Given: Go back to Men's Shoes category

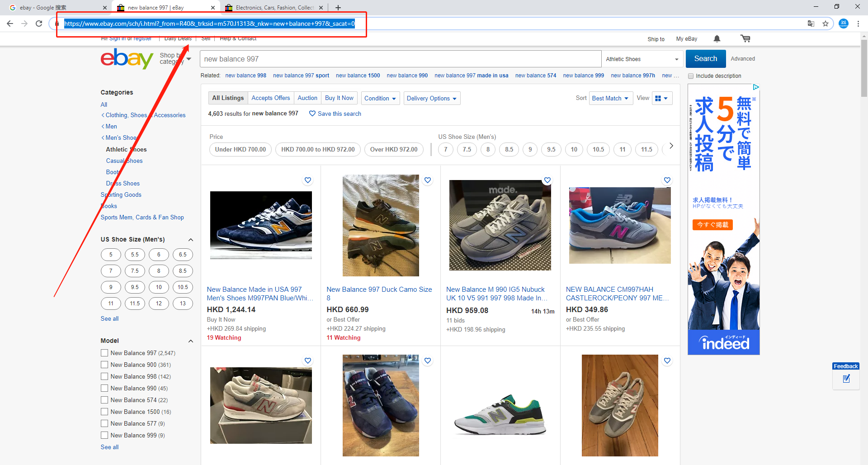Looking at the screenshot, I should pos(120,138).
